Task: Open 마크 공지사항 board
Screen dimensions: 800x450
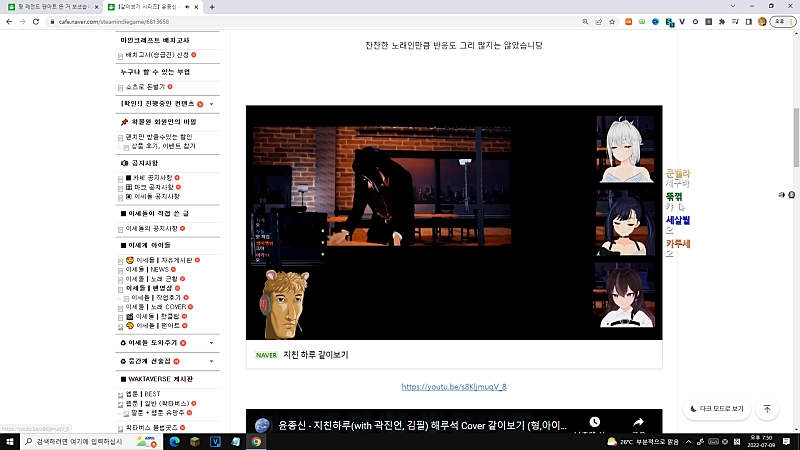Action: pyautogui.click(x=149, y=187)
